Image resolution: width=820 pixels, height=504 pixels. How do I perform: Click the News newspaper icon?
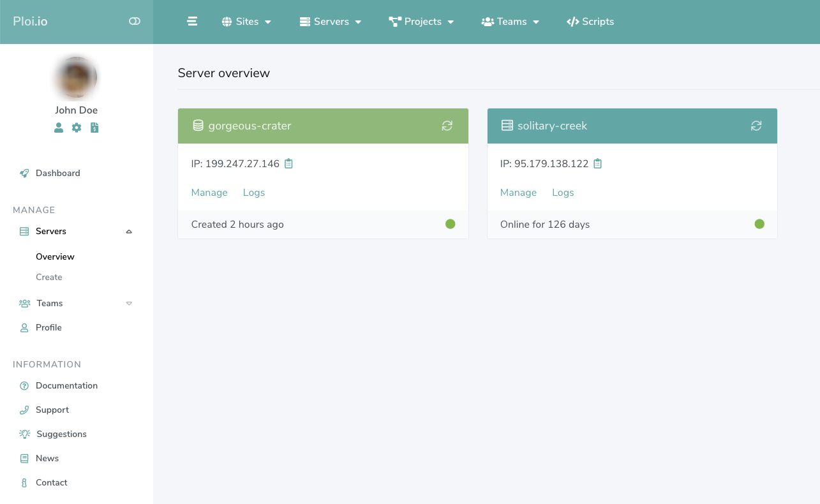[x=24, y=458]
